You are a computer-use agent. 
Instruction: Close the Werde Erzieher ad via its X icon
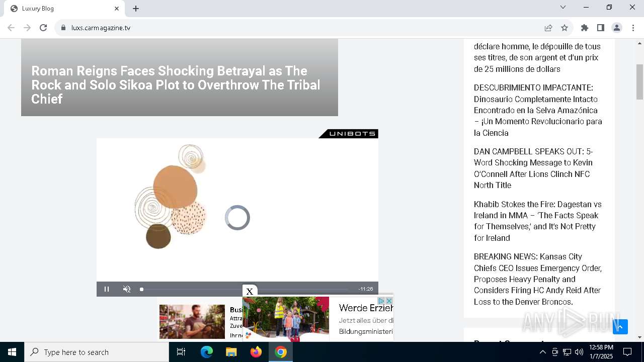pos(389,301)
